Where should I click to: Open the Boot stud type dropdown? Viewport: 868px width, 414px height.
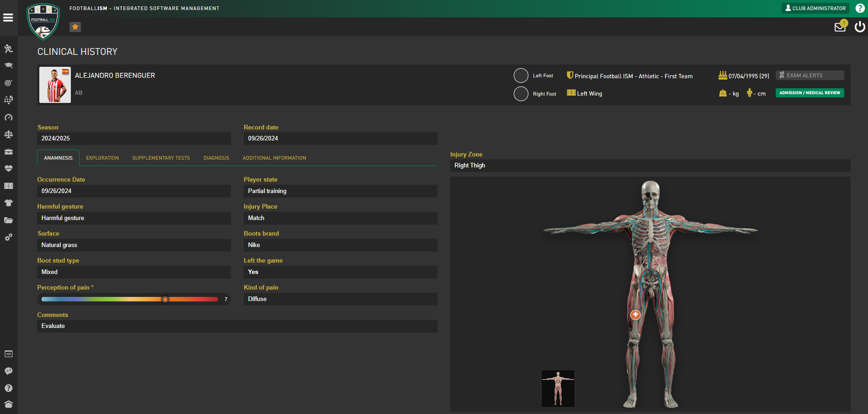pyautogui.click(x=134, y=272)
